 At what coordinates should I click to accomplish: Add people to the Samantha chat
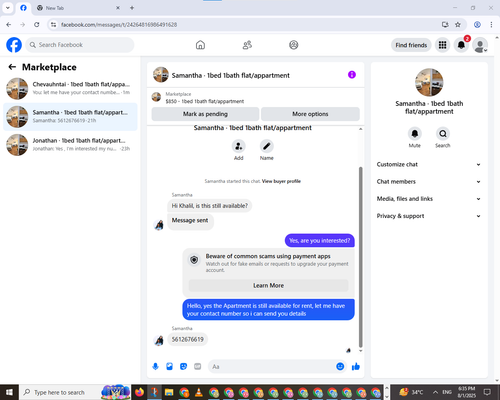(x=239, y=146)
